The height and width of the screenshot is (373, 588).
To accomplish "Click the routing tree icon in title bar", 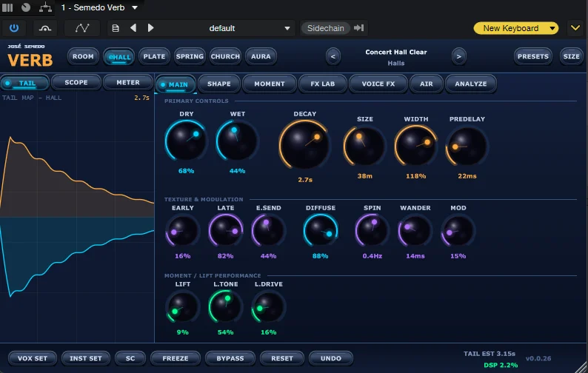I will pyautogui.click(x=45, y=7).
